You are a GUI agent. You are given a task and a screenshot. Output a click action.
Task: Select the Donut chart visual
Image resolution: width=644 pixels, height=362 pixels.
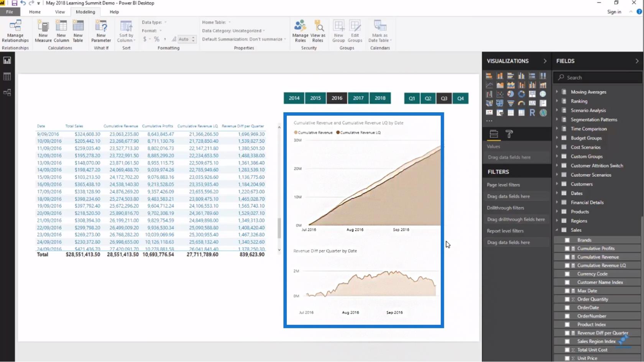click(521, 94)
